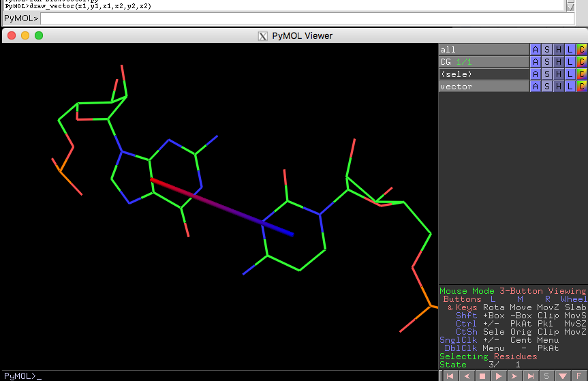Click the F full-screen button
The width and height of the screenshot is (588, 381).
(x=579, y=376)
